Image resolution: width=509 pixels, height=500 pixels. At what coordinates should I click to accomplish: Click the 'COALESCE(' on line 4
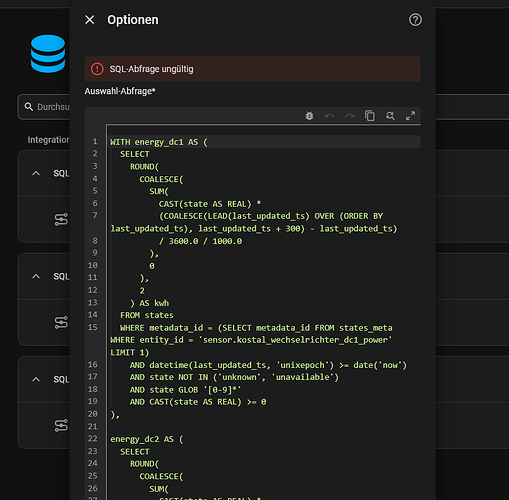161,179
